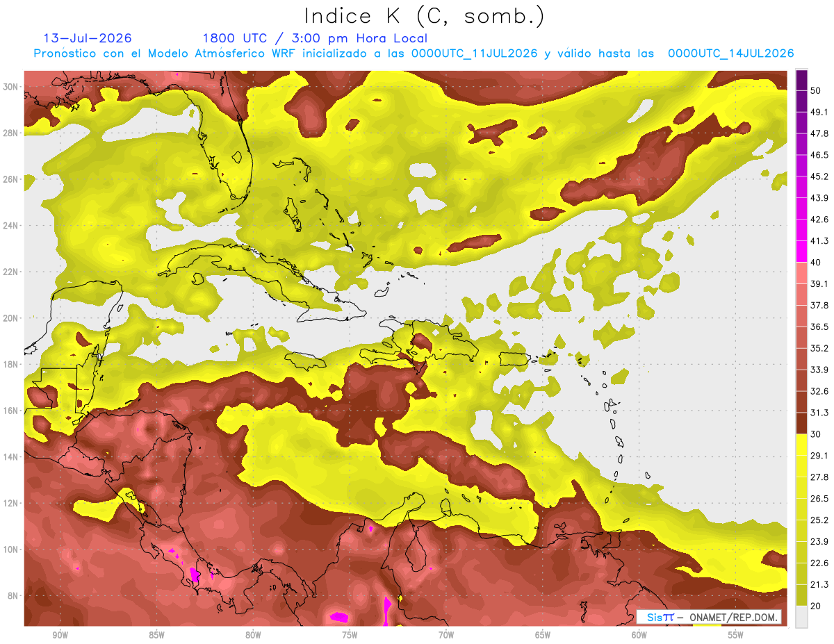The width and height of the screenshot is (834, 644).
Task: Click the gray colorbar segment below 20
Action: tap(801, 617)
